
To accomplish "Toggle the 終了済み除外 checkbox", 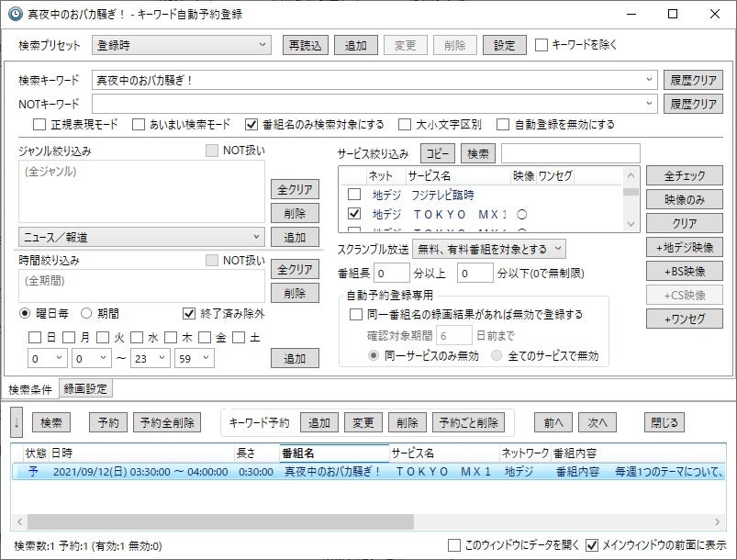I will (190, 312).
